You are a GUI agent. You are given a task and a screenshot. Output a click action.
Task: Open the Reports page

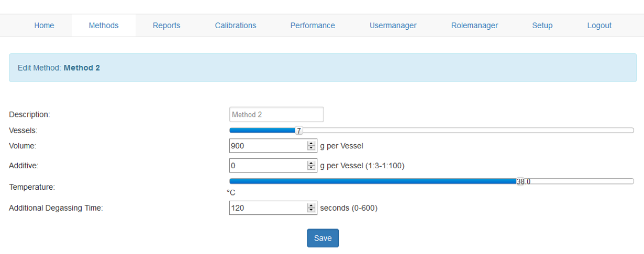coord(166,25)
